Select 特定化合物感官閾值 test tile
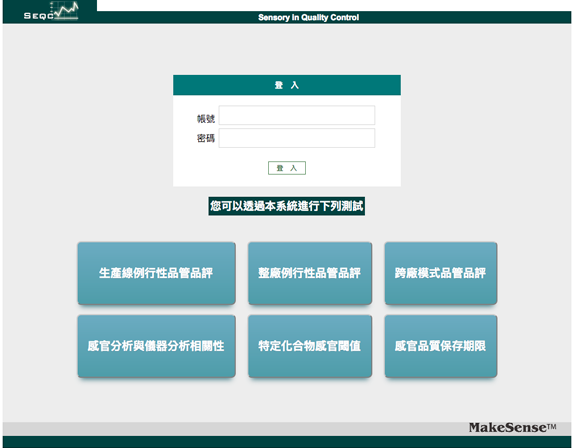Screen dimensions: 575x448 pos(310,346)
